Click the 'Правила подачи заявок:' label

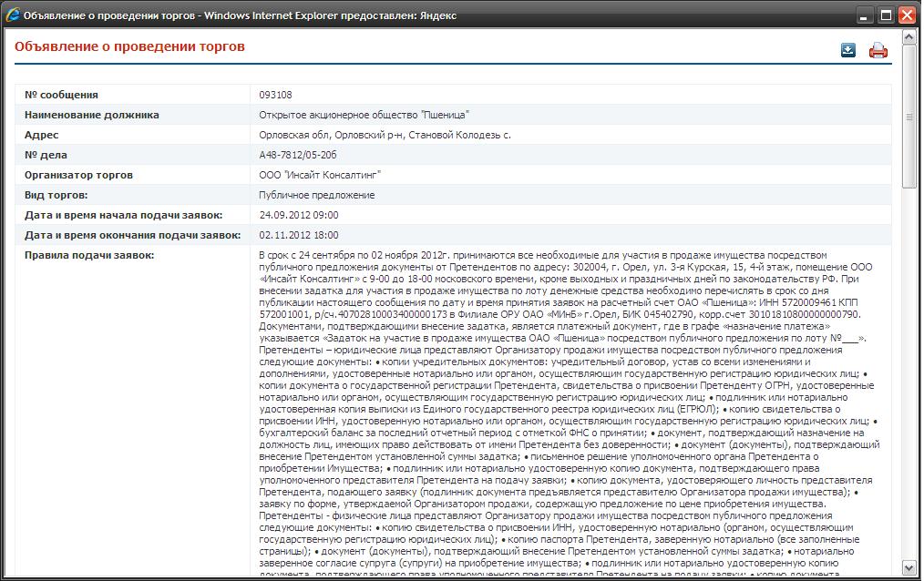pyautogui.click(x=89, y=255)
